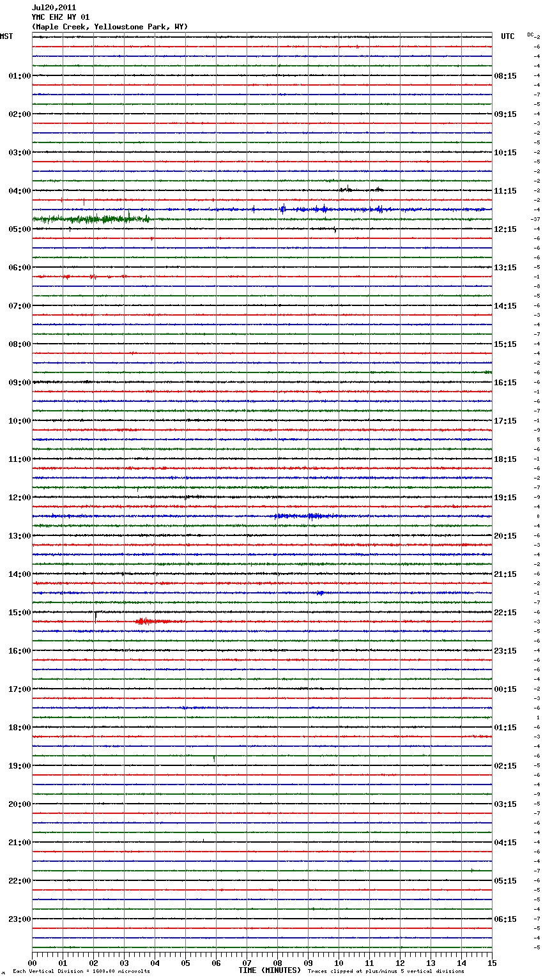This screenshot has width=543, height=980.
Task: Click the 10:00 MST time label
Action: coord(20,421)
